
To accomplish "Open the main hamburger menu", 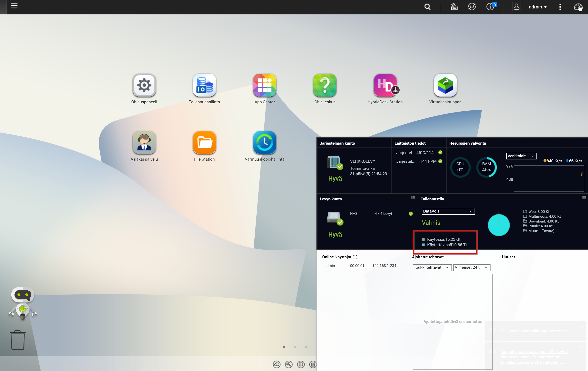I will tap(14, 6).
